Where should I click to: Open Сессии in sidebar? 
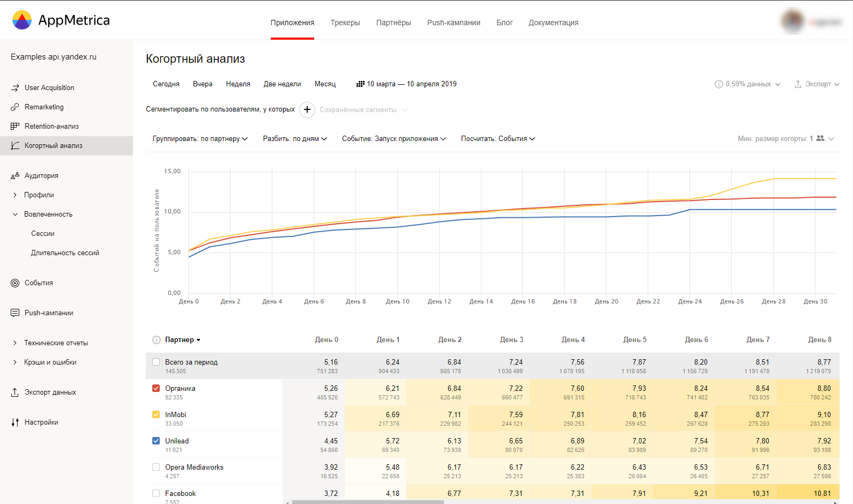click(x=43, y=234)
